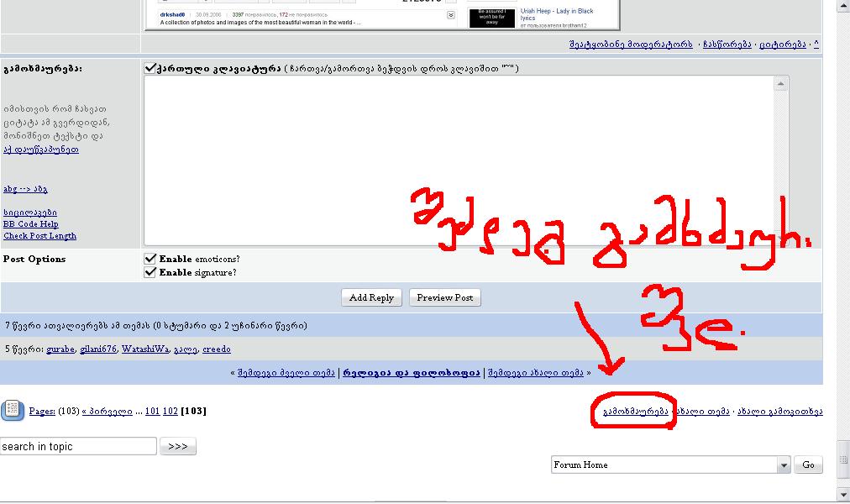
Task: Go to page 102
Action: pyautogui.click(x=171, y=411)
